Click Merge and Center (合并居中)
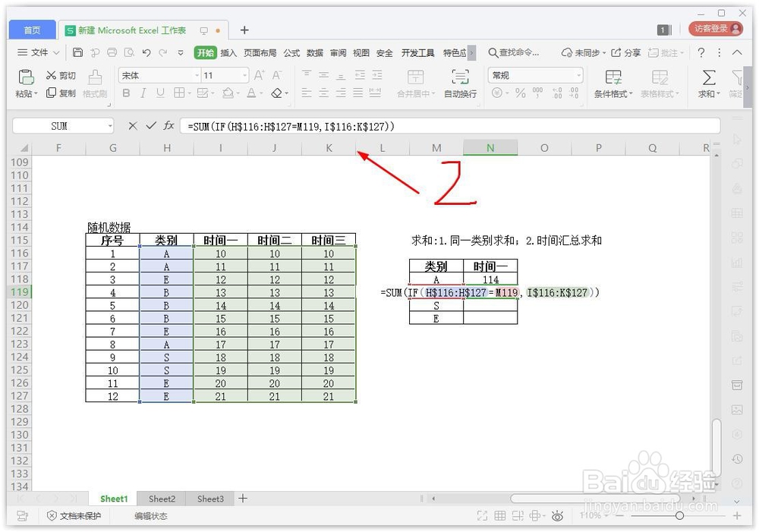The width and height of the screenshot is (759, 532). point(416,83)
